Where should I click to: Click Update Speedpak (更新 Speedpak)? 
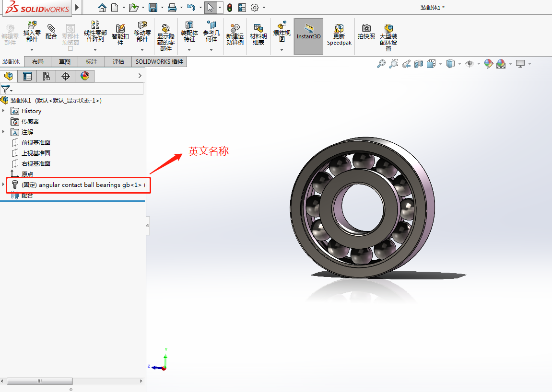[339, 34]
